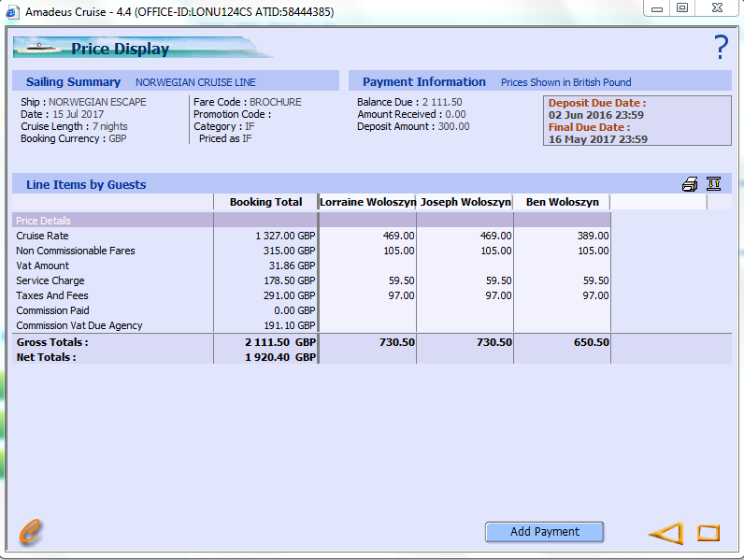
Task: Click the Booking Currency GBP line
Action: click(74, 138)
